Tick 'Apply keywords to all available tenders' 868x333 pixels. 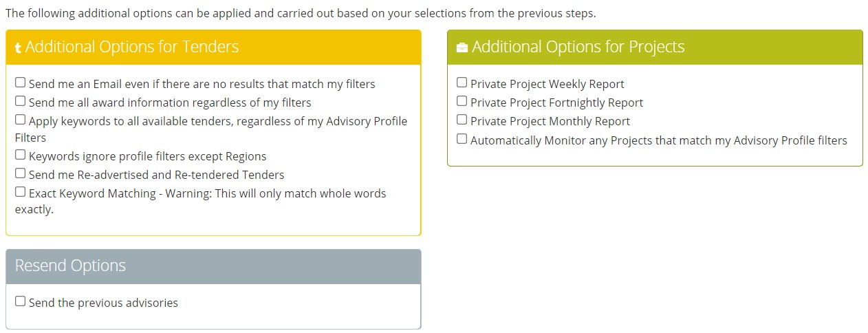click(21, 120)
